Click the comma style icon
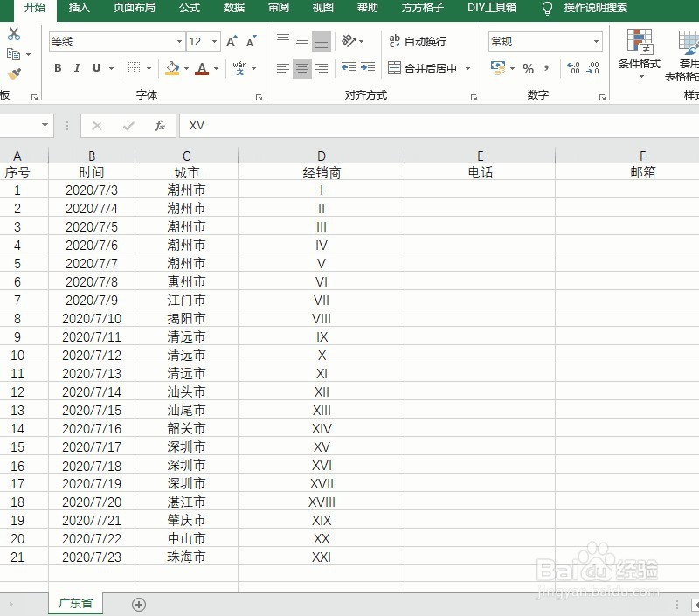 tap(546, 67)
